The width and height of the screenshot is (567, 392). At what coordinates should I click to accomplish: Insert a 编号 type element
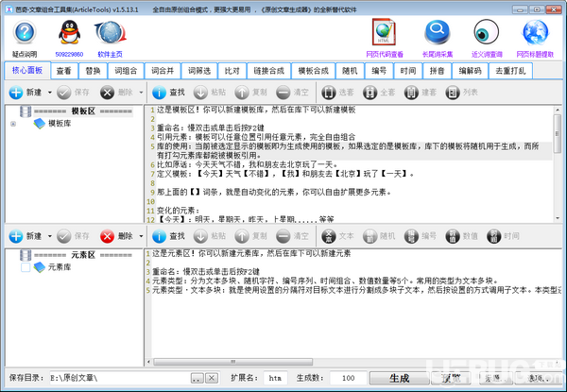[421, 236]
